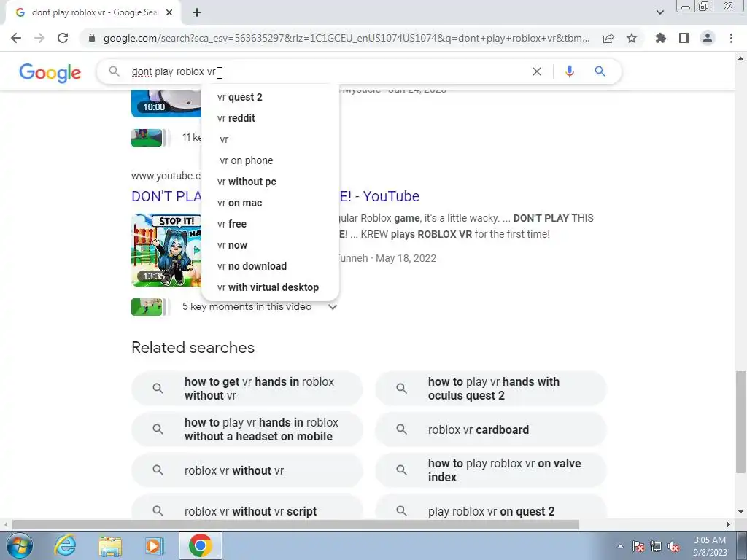Pick the plain 'vr' suggestion
This screenshot has height=560, width=747.
(270, 139)
